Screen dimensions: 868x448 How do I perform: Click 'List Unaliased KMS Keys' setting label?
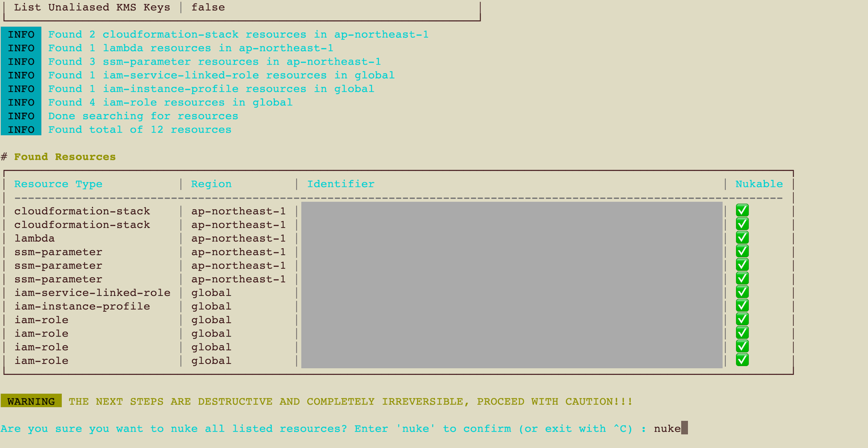(92, 7)
